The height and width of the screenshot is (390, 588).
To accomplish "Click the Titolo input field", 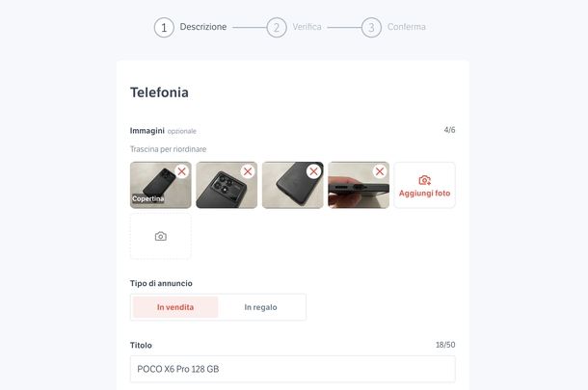I will (x=293, y=369).
